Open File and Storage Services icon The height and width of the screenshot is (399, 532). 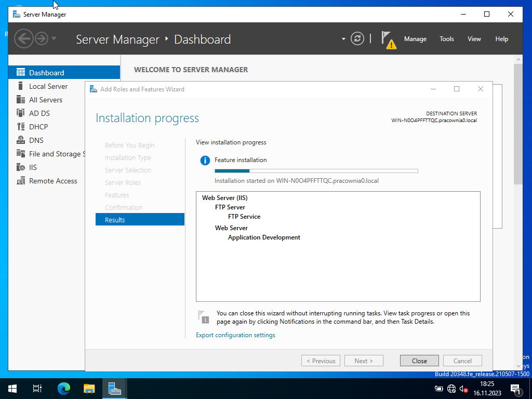coord(21,153)
